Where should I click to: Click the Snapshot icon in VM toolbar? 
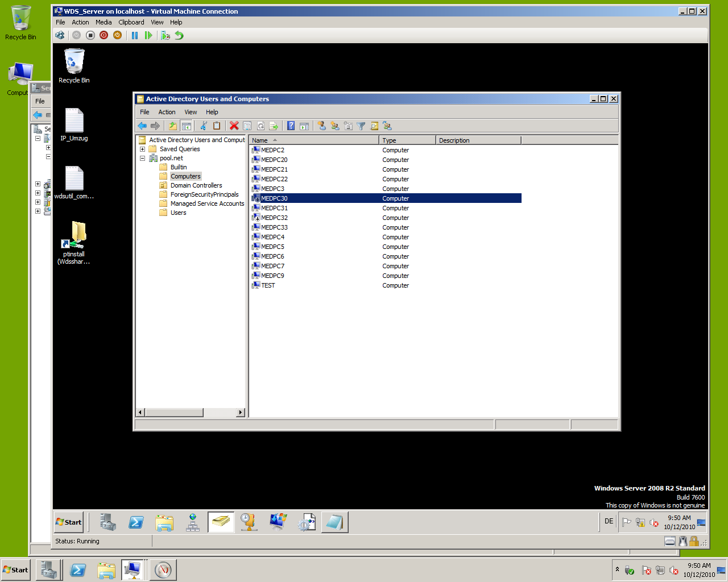tap(166, 35)
